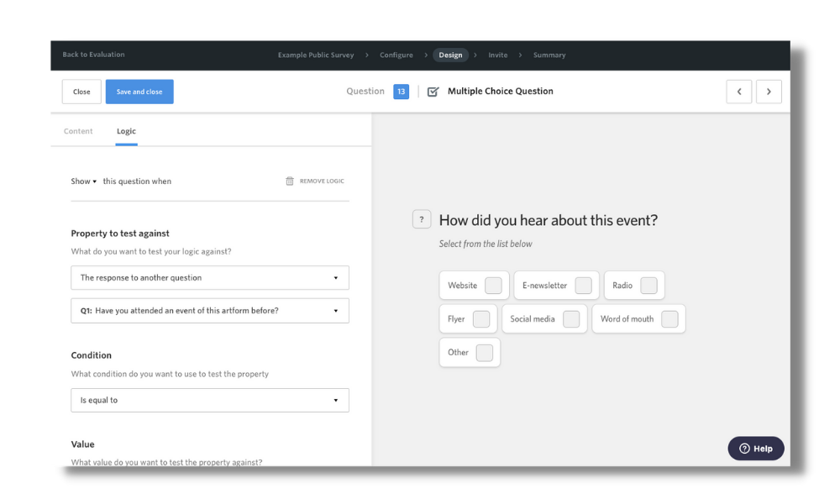Screen dimensions: 840x504
Task: Click the trash icon beside Remove Logic
Action: 289,181
